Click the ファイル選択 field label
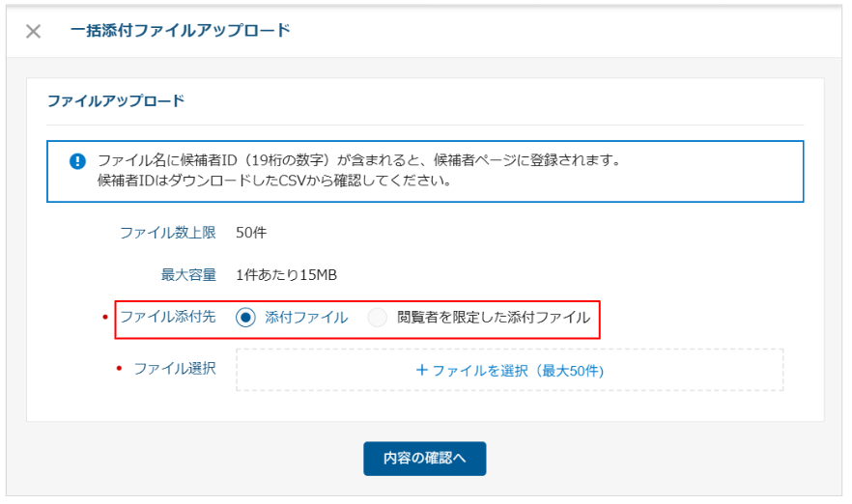Image resolution: width=852 pixels, height=504 pixels. (174, 369)
